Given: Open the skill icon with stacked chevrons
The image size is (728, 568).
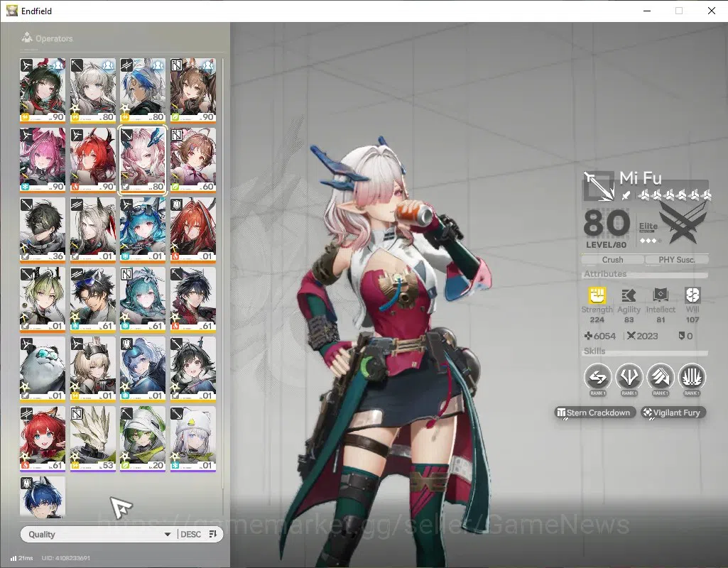Looking at the screenshot, I should (x=661, y=377).
